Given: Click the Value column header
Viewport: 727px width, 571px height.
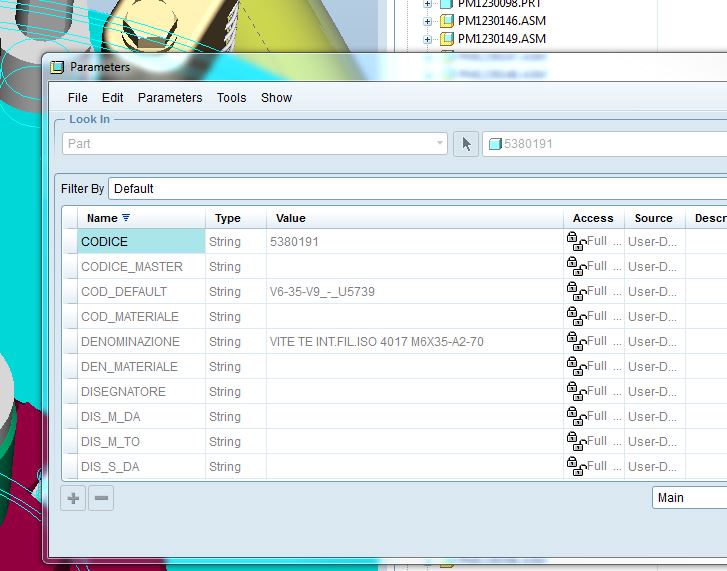Looking at the screenshot, I should 415,218.
